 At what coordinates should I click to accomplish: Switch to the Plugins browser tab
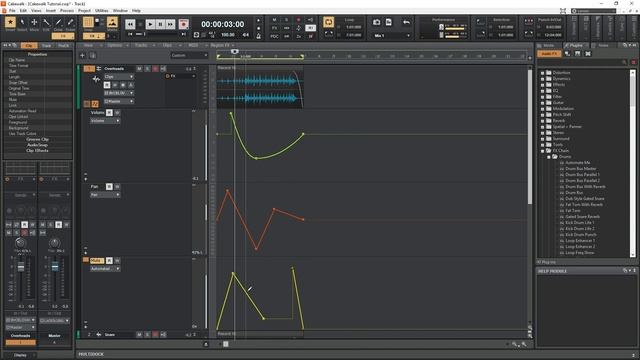tap(576, 45)
